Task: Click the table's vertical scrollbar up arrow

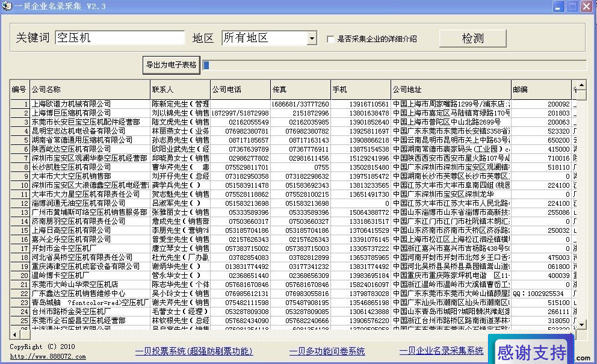Action: coord(581,84)
